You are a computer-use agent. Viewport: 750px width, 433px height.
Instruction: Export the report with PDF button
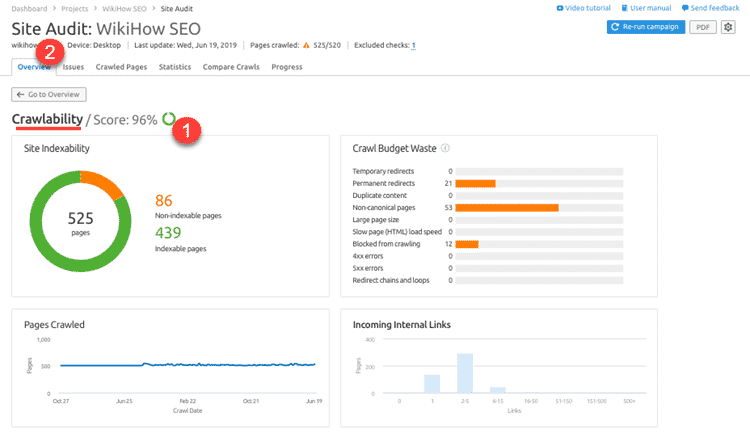coord(702,27)
